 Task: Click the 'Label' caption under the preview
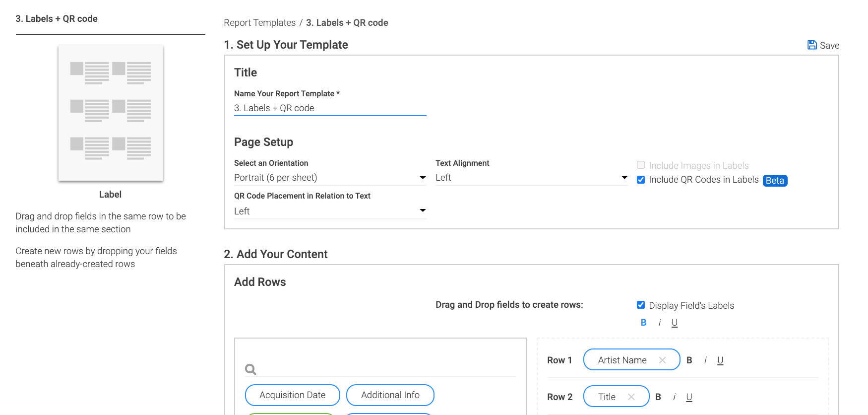pos(110,195)
